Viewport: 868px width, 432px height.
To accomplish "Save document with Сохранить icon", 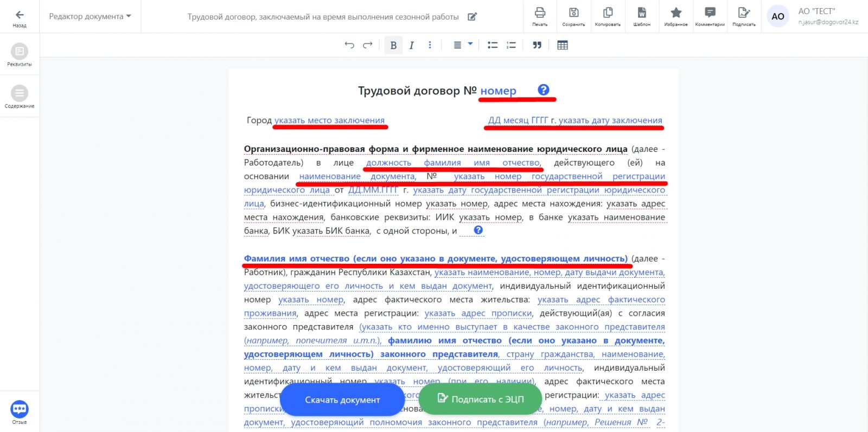I will click(573, 16).
